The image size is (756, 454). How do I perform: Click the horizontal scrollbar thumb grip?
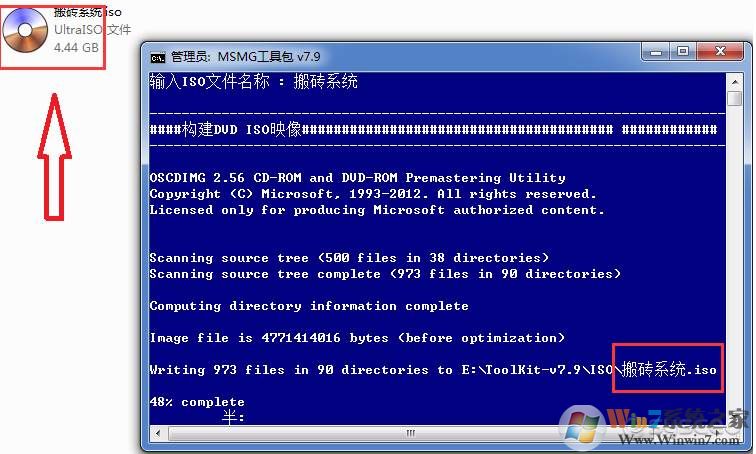[x=411, y=433]
